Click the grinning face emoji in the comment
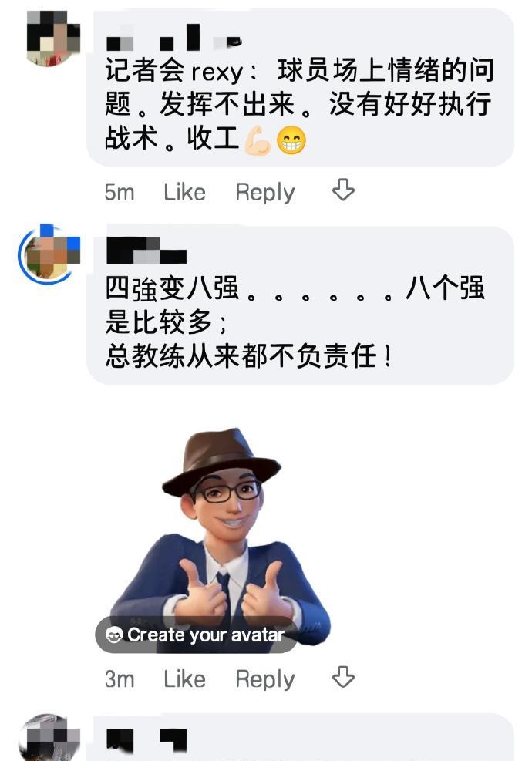The height and width of the screenshot is (761, 532). coord(291,141)
